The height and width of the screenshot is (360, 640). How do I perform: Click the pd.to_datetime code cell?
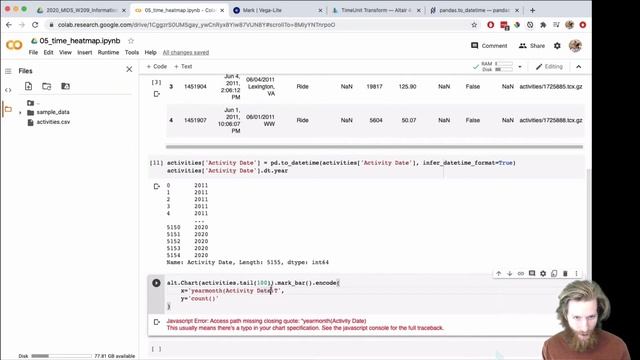(367, 167)
